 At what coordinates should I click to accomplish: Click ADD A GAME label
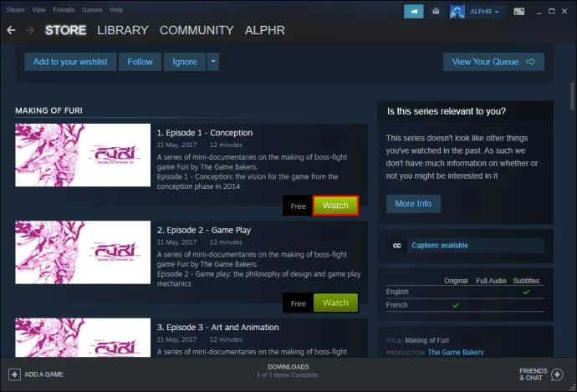(x=43, y=374)
